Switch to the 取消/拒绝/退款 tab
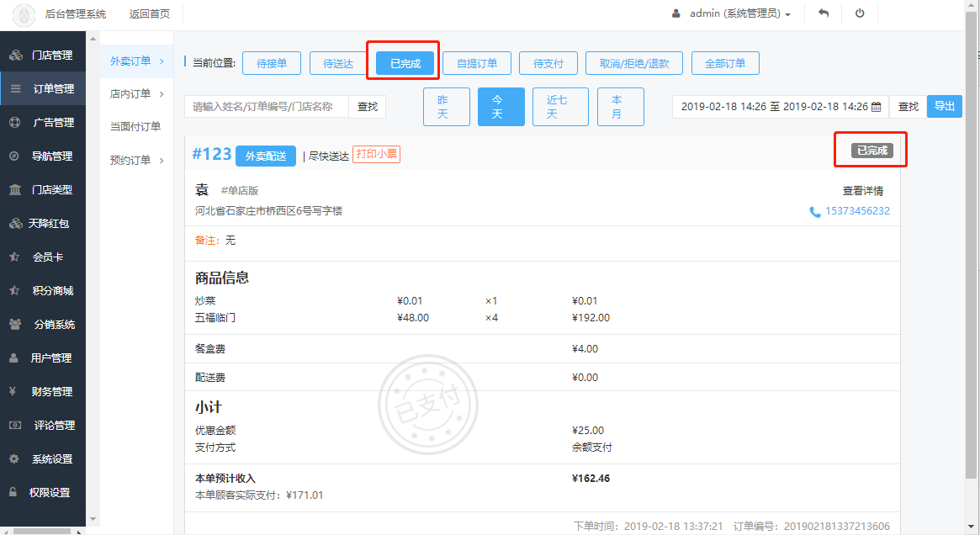The height and width of the screenshot is (535, 980). click(633, 63)
